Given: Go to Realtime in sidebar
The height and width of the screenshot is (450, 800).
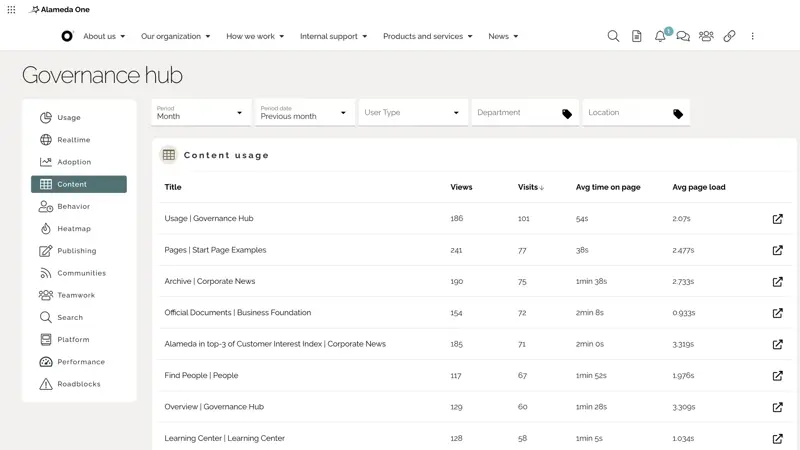Looking at the screenshot, I should pyautogui.click(x=79, y=140).
